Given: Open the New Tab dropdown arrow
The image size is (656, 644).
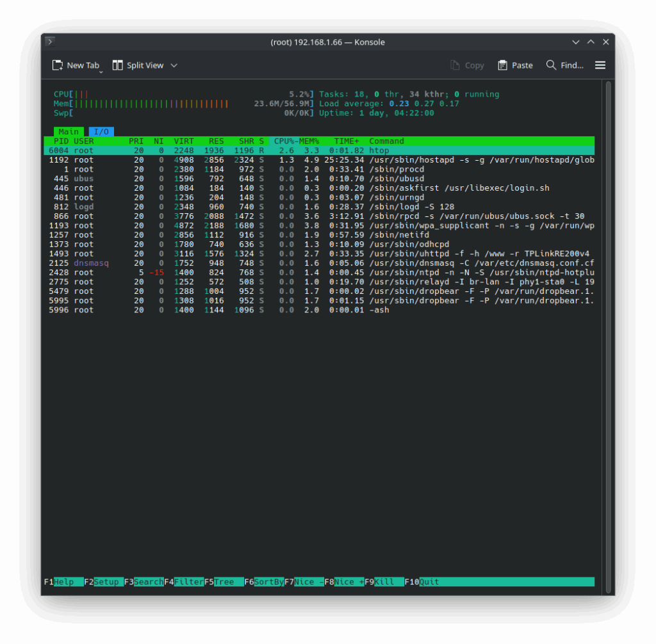Looking at the screenshot, I should point(101,72).
